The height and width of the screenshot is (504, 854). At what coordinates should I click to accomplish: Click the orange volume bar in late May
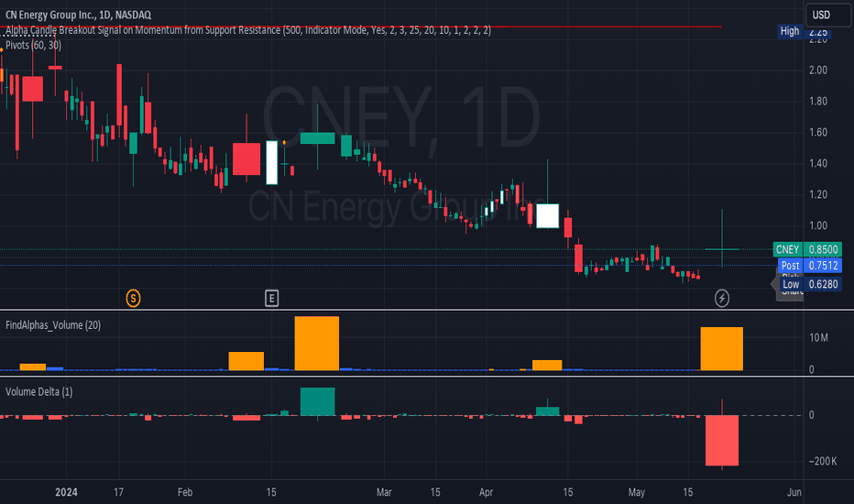tap(722, 349)
